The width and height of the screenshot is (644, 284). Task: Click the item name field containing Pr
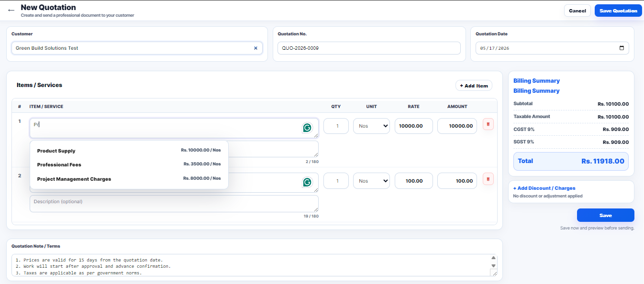tap(174, 128)
